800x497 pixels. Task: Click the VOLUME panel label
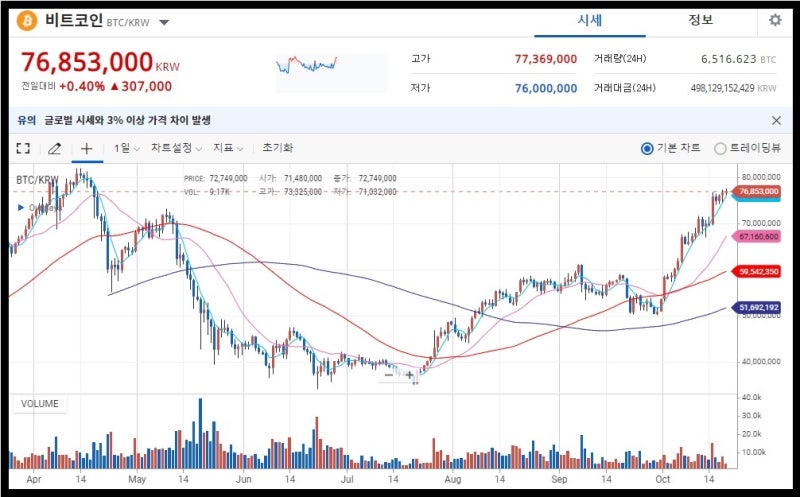coord(40,404)
